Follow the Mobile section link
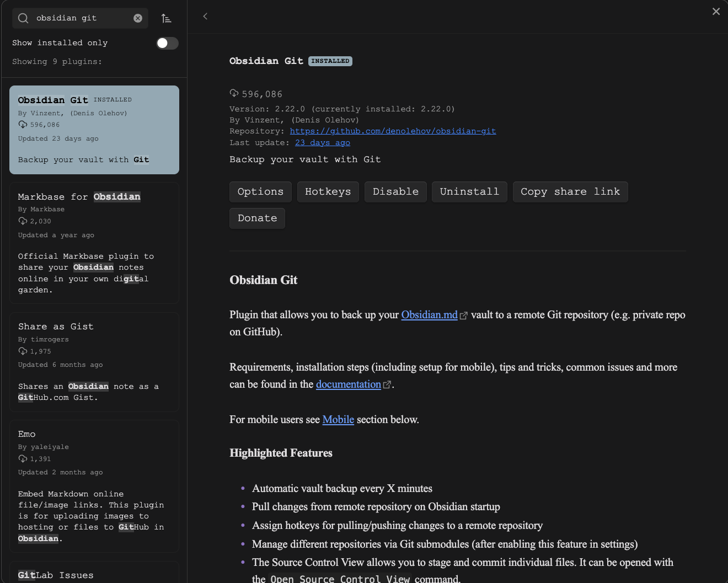 tap(338, 420)
